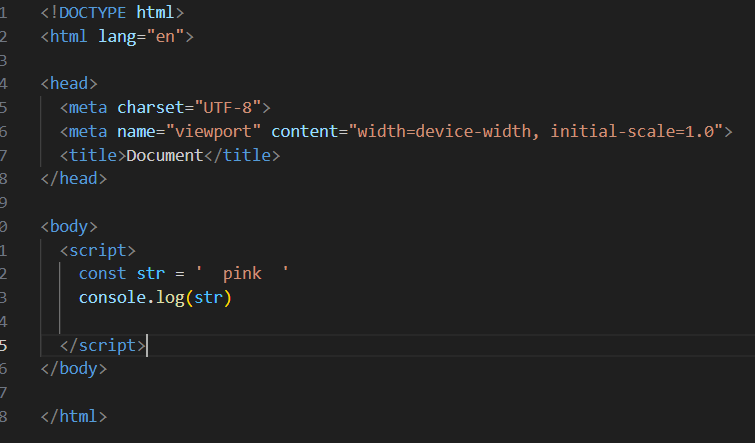Click the "en" language value

pos(165,37)
